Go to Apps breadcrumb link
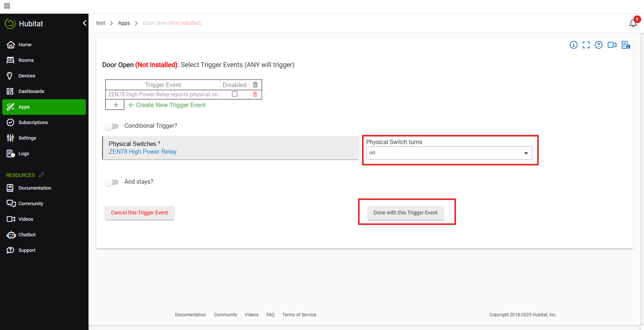The height and width of the screenshot is (330, 644). (124, 23)
